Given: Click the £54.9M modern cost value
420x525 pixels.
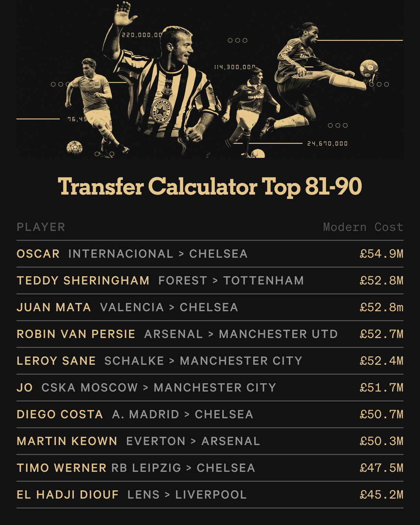Looking at the screenshot, I should [x=381, y=254].
